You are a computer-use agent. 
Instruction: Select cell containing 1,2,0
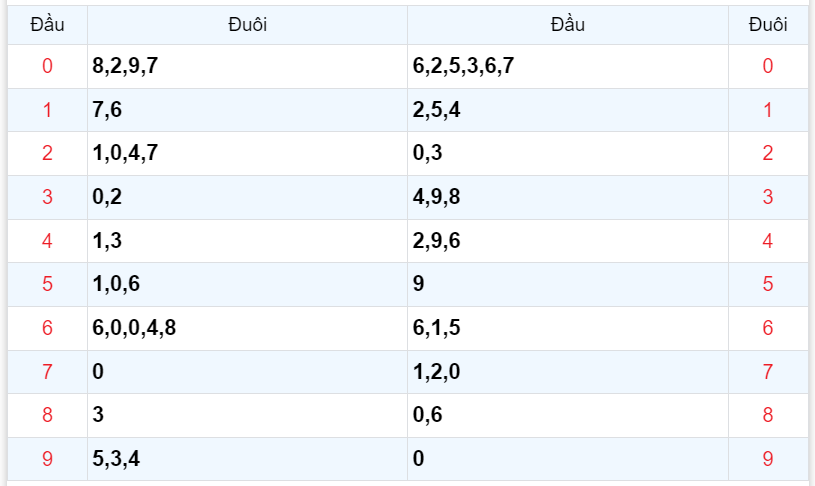pyautogui.click(x=436, y=372)
